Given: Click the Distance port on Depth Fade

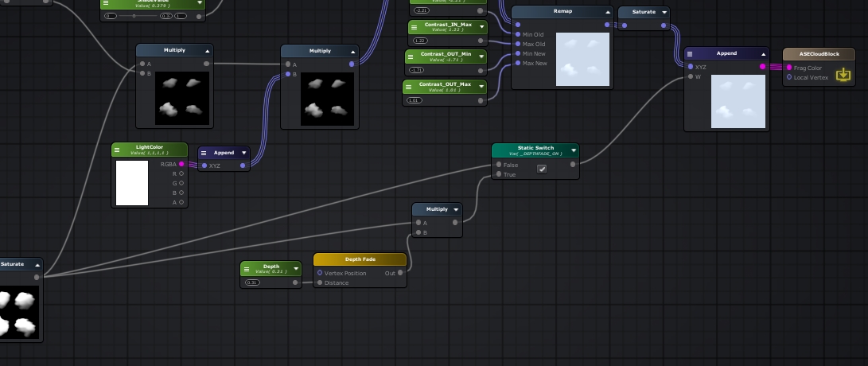Looking at the screenshot, I should pyautogui.click(x=319, y=282).
